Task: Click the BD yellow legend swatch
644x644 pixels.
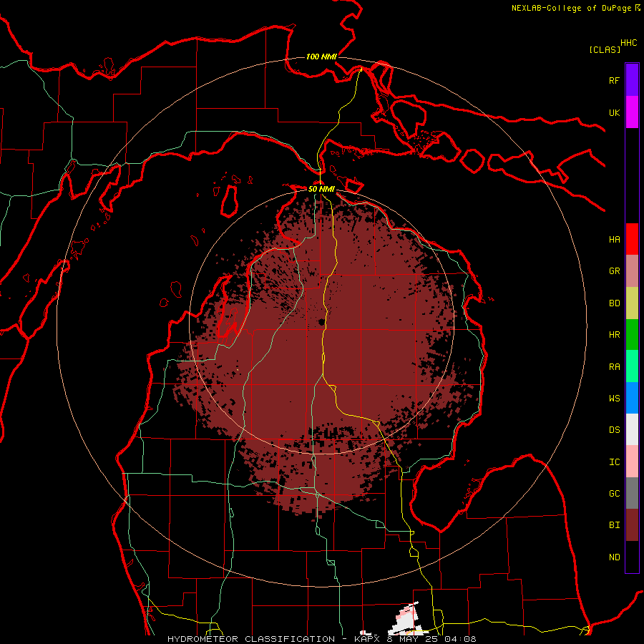Action: click(x=632, y=303)
